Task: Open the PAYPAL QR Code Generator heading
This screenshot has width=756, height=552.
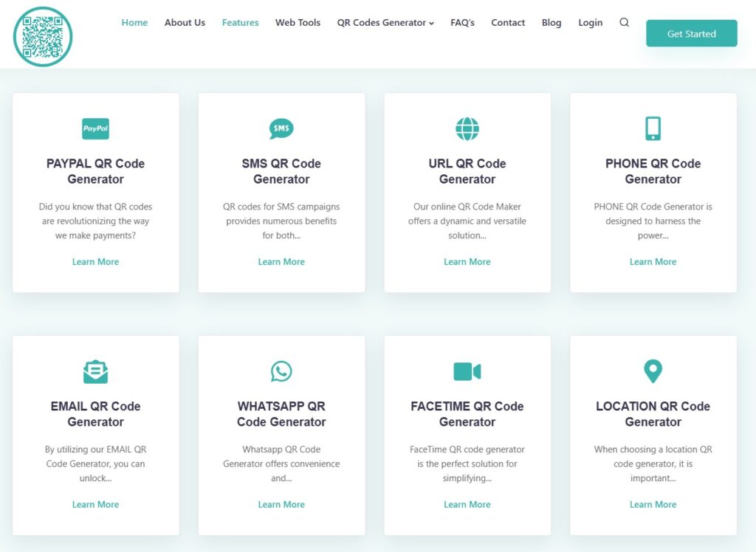Action: [x=95, y=171]
